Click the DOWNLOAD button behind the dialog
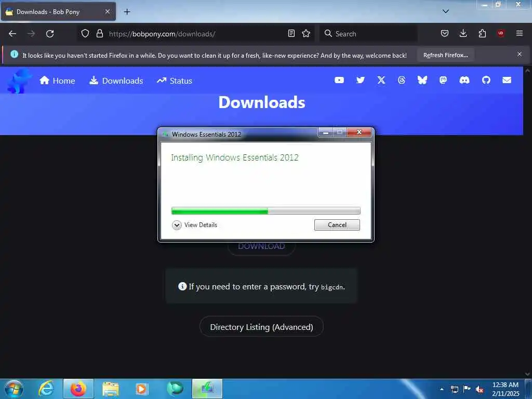Image resolution: width=532 pixels, height=399 pixels. point(261,247)
